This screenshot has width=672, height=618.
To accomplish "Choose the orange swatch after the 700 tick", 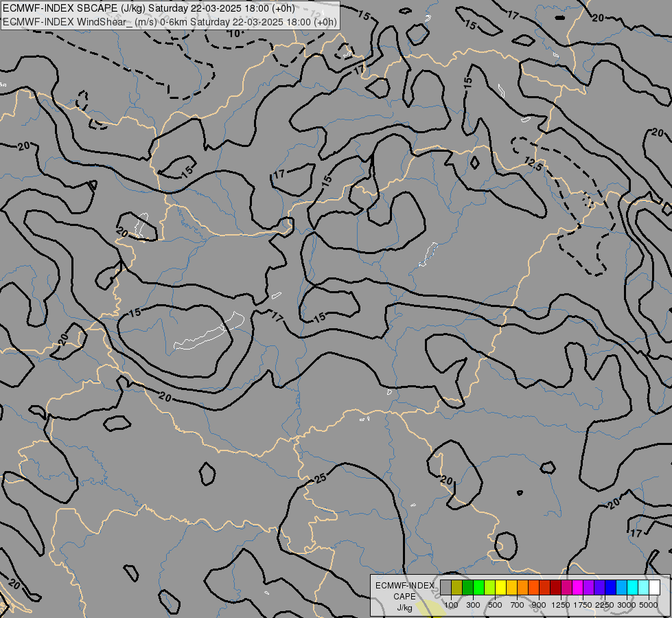I will [523, 587].
